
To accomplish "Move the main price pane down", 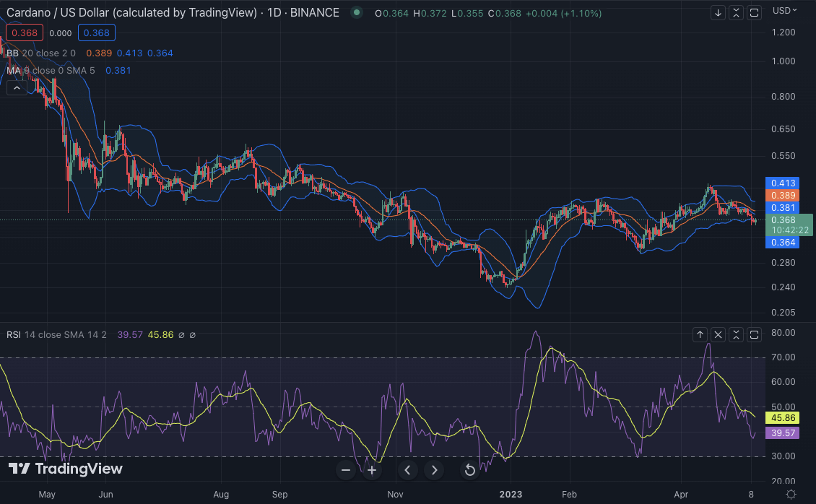I will click(719, 13).
